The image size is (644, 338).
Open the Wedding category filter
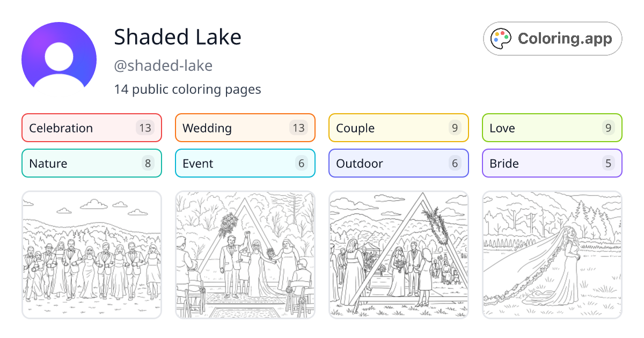[245, 128]
